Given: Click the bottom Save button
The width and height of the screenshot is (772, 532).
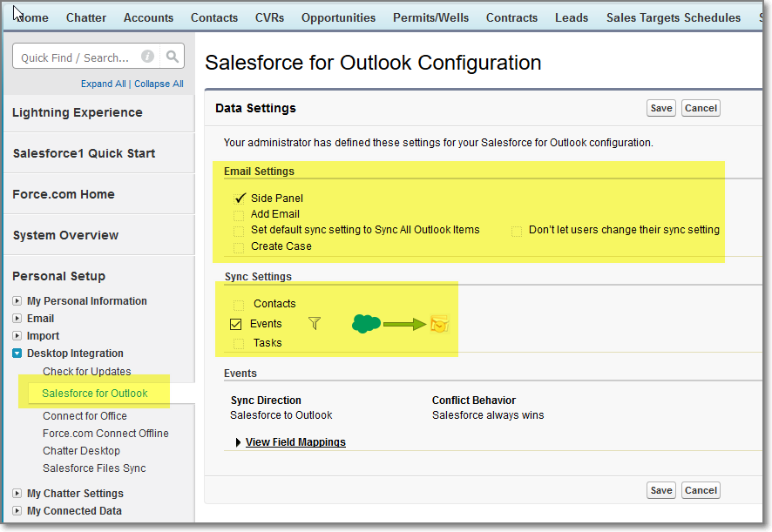Looking at the screenshot, I should click(x=661, y=490).
